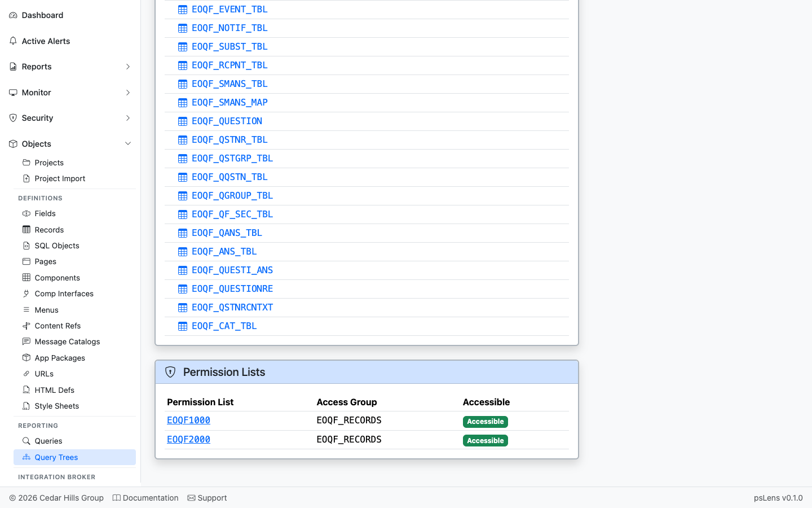The width and height of the screenshot is (812, 508).
Task: Open the Documentation link in footer
Action: tap(145, 498)
